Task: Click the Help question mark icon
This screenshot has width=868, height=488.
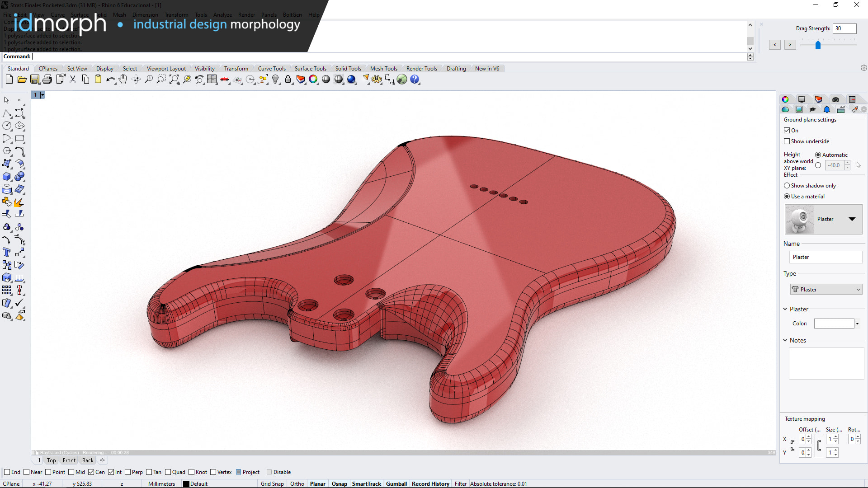Action: tap(415, 80)
